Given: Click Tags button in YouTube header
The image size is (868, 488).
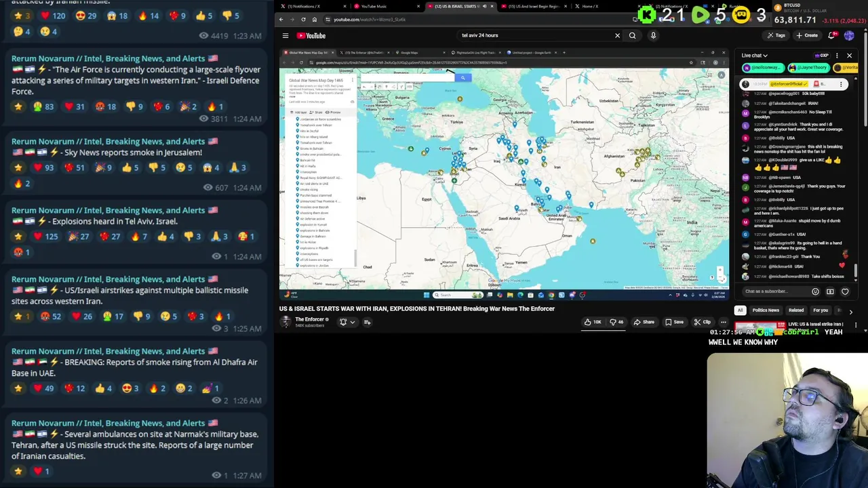Looking at the screenshot, I should point(776,35).
